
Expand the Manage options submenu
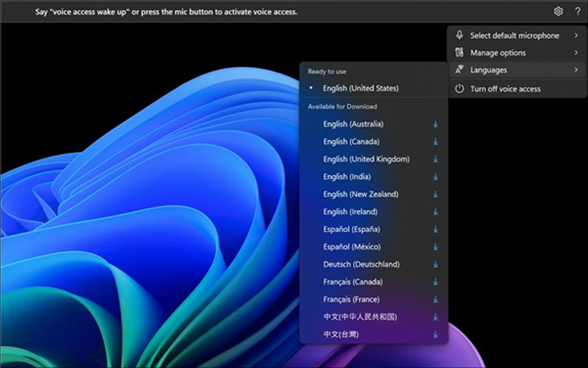(576, 52)
